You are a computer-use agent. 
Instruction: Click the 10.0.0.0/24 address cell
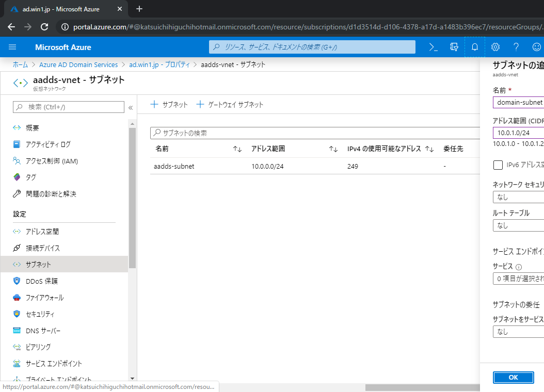click(x=267, y=167)
